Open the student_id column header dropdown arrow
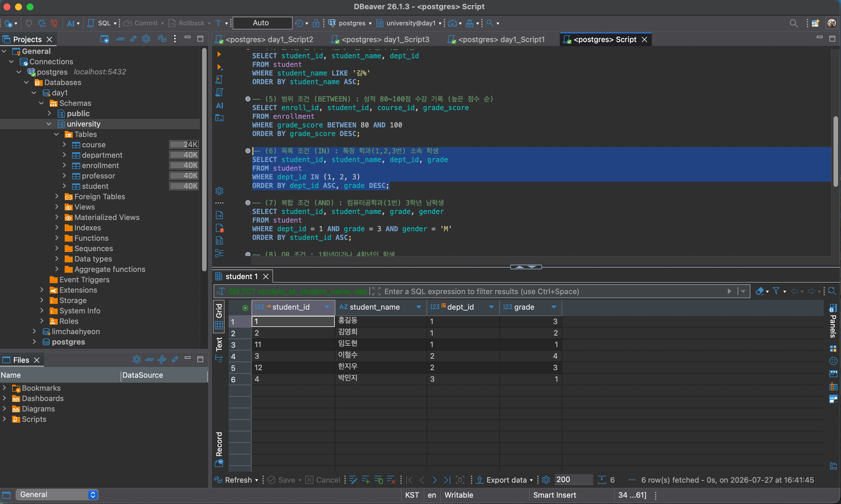The image size is (841, 504). point(327,307)
